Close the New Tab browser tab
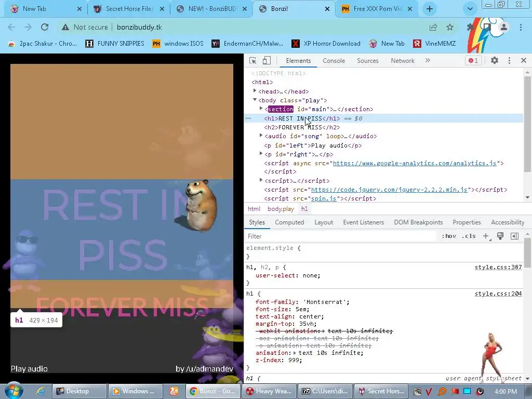This screenshot has width=532, height=399. point(79,9)
